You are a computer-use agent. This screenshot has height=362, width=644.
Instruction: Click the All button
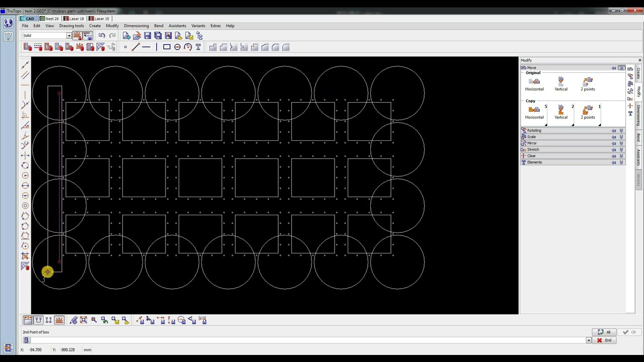(x=604, y=332)
